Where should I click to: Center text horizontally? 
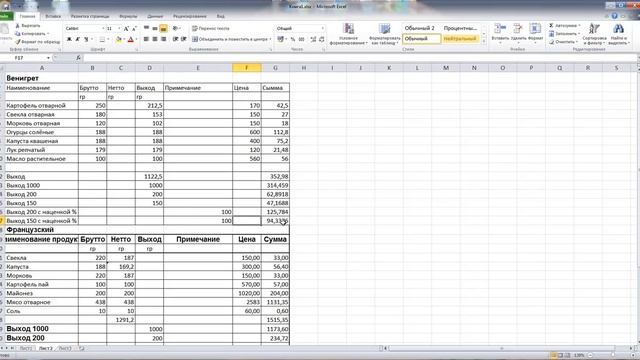tap(155, 39)
